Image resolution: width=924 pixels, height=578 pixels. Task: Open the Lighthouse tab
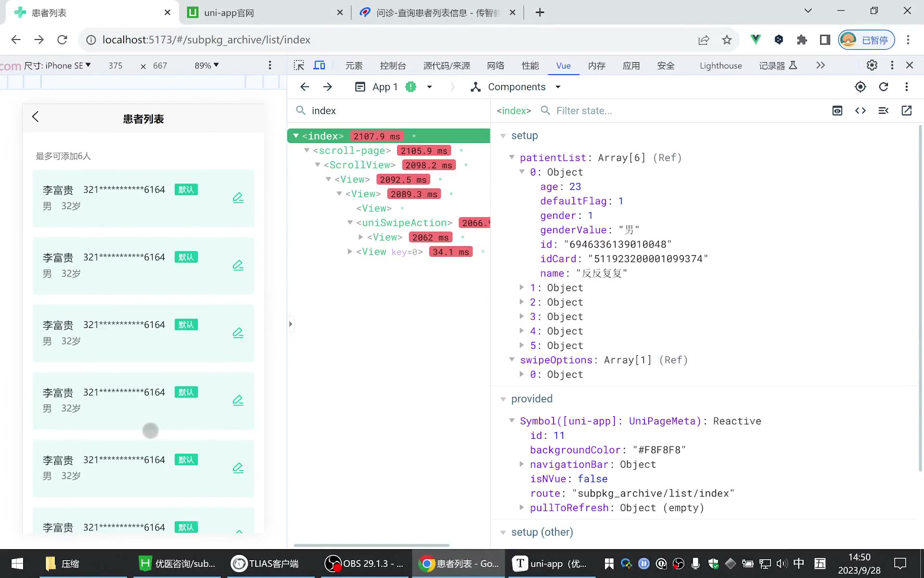(720, 66)
